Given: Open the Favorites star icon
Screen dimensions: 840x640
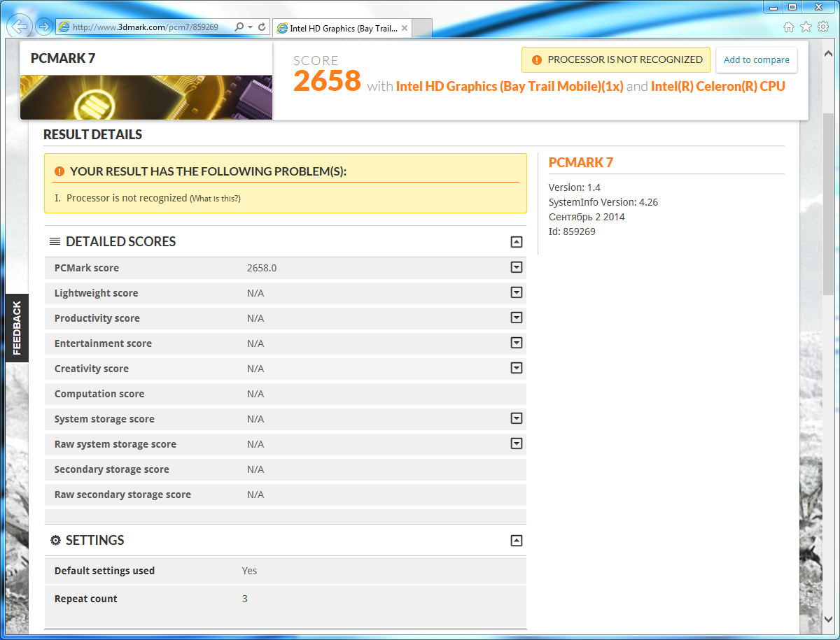Looking at the screenshot, I should tap(806, 27).
